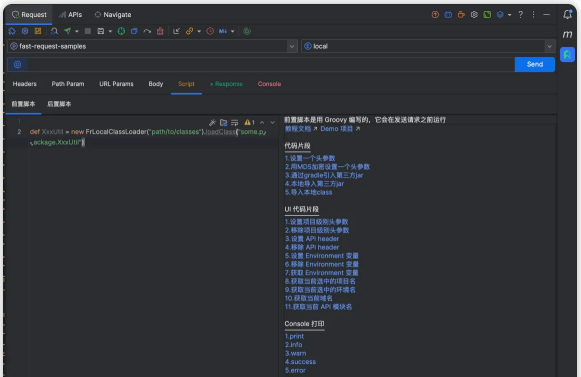
Task: Click the green spiral icon at toolbar end
Action: [x=247, y=31]
